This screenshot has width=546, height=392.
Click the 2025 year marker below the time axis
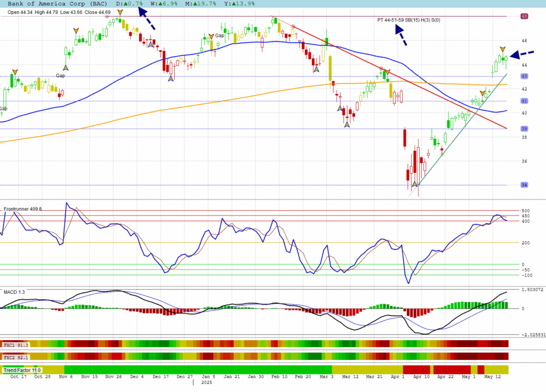pyautogui.click(x=206, y=382)
